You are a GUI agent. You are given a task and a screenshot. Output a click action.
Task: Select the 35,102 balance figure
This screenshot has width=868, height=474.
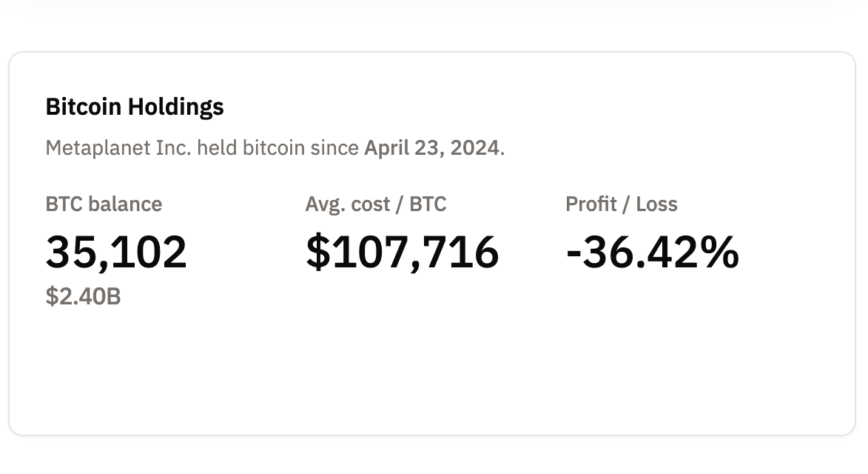point(116,252)
